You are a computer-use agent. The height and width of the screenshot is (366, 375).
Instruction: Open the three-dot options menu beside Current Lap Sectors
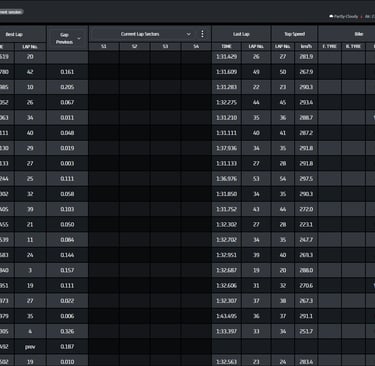click(202, 34)
